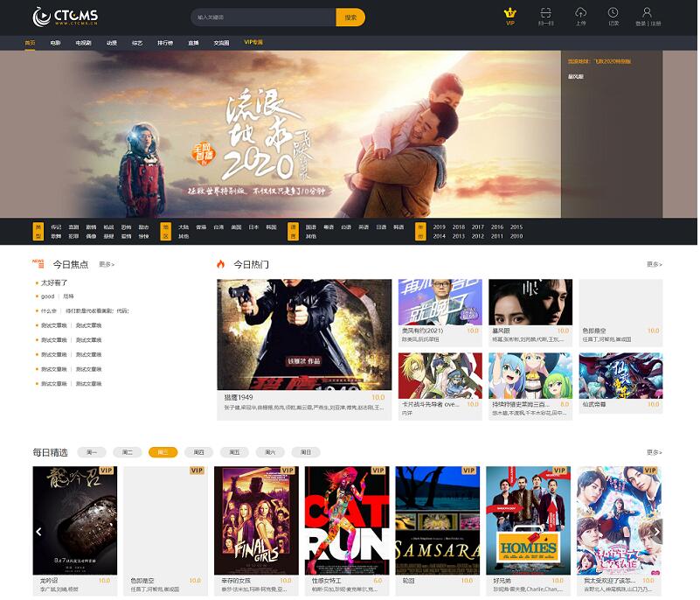
Task: Click the NEWS icon beside 今日焦点
Action: 38,263
